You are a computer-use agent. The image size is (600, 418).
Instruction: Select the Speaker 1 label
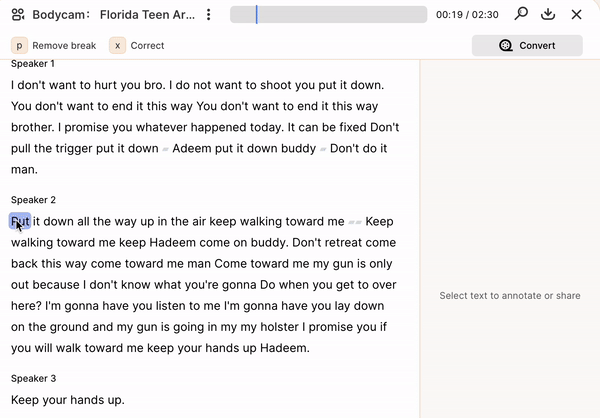33,64
